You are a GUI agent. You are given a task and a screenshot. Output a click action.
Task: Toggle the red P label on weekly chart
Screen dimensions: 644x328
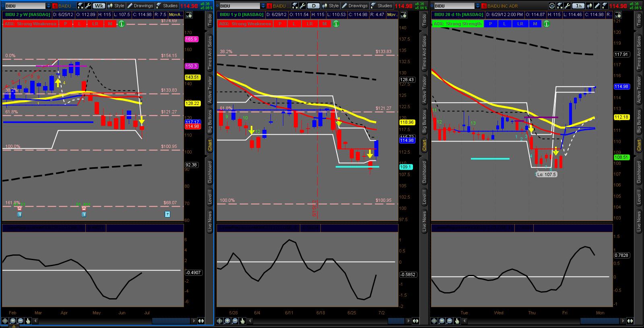pos(65,24)
